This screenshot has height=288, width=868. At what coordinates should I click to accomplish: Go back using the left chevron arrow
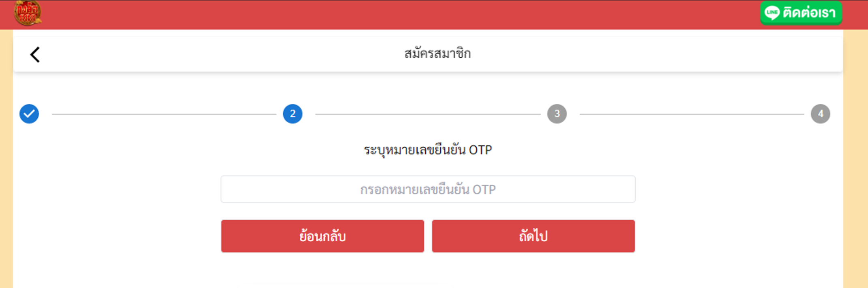pos(35,55)
